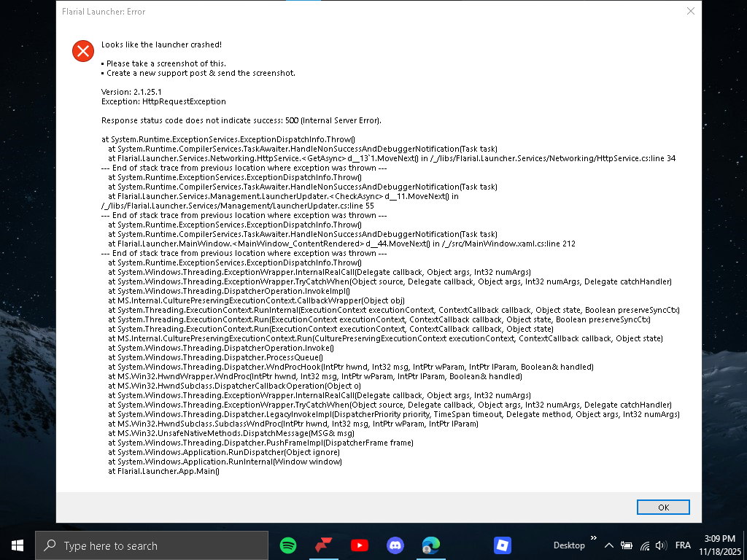747x560 pixels.
Task: Close the Flarial Launcher Error dialog
Action: [690, 11]
